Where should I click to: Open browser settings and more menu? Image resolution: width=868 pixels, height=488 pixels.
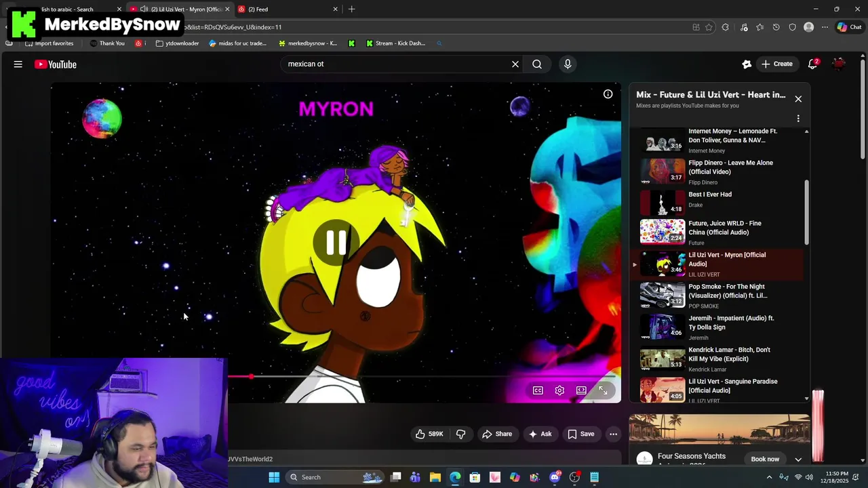coord(825,27)
